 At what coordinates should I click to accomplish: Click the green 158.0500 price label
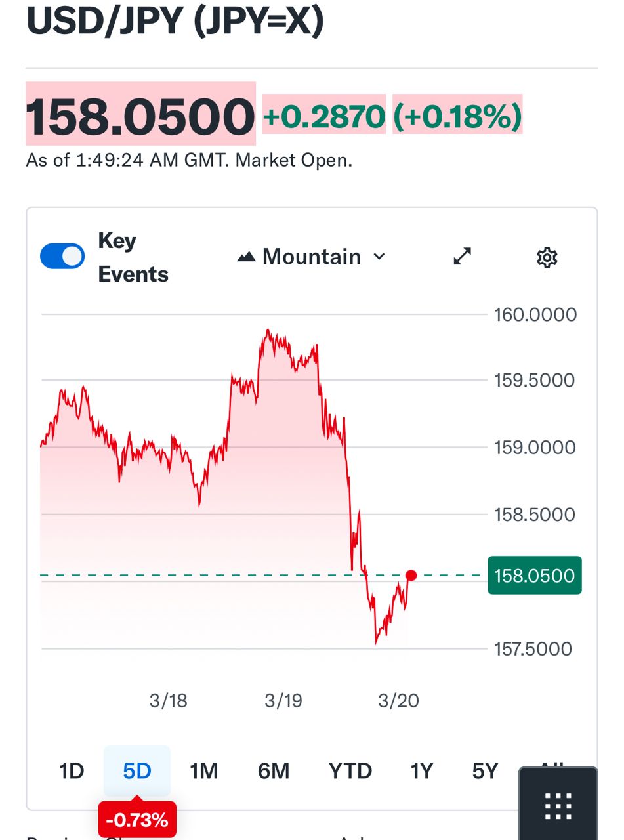pos(534,576)
